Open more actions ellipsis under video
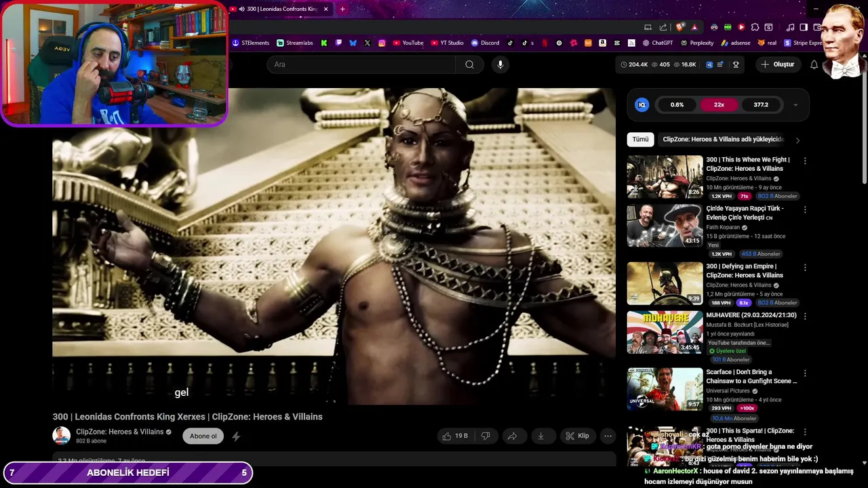 click(608, 436)
